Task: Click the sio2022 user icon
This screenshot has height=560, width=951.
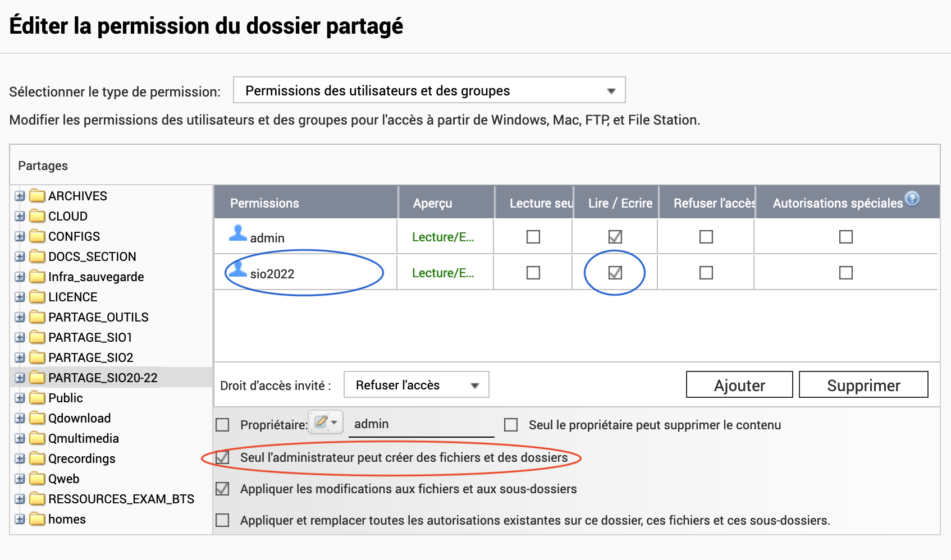Action: pos(238,269)
